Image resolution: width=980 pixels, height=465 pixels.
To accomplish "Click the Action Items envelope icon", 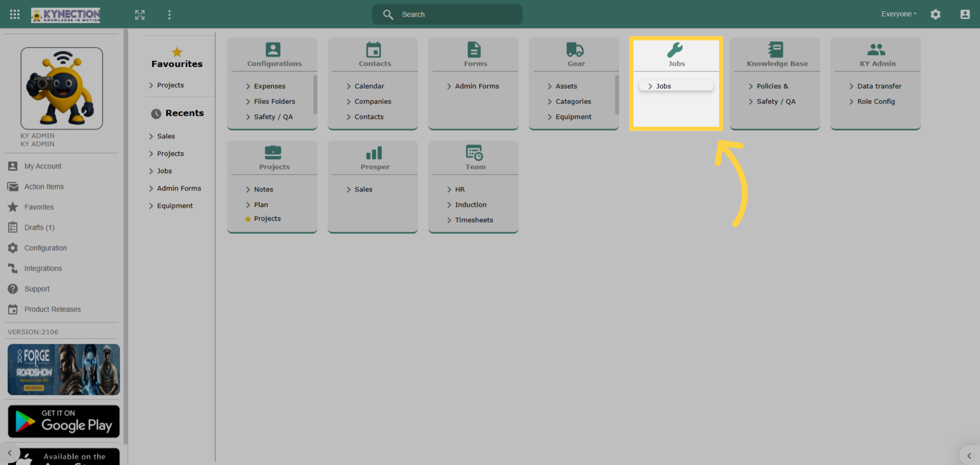I will coord(13,186).
